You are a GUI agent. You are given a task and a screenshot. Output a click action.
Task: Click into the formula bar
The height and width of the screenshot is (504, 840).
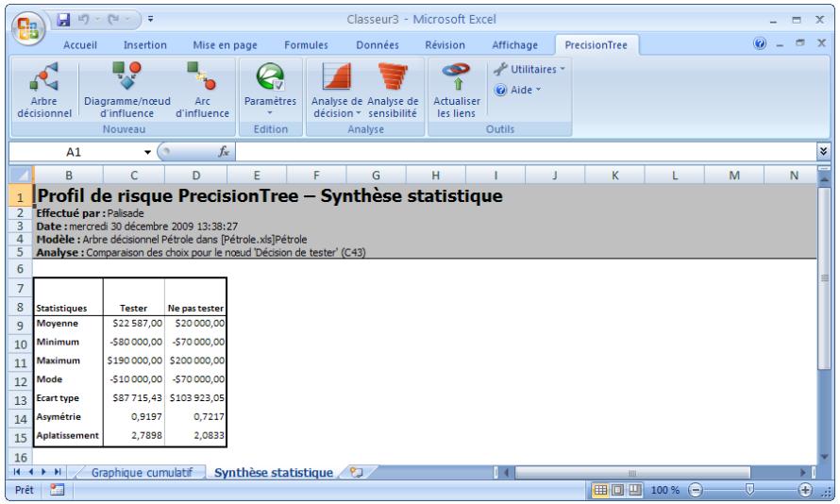(x=525, y=152)
